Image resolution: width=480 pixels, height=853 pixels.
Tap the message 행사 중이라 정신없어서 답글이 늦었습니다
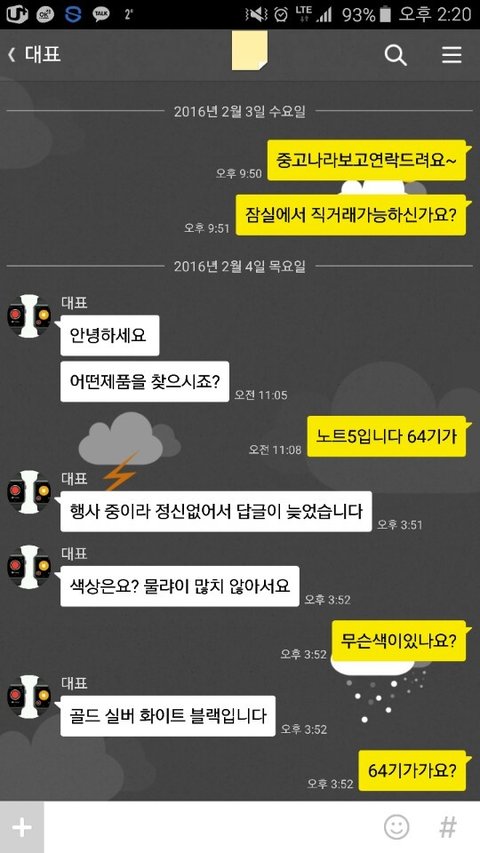[x=216, y=511]
